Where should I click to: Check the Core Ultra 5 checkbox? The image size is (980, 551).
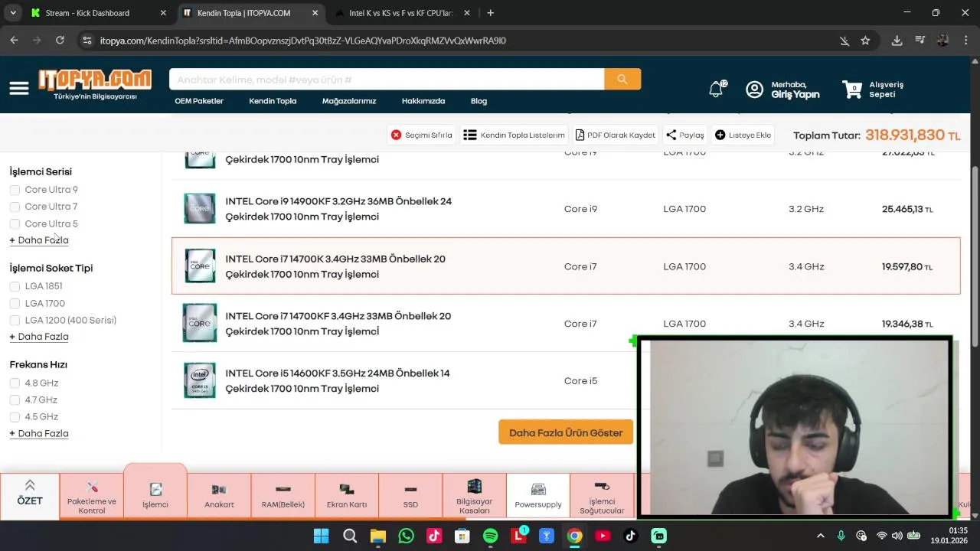click(15, 223)
